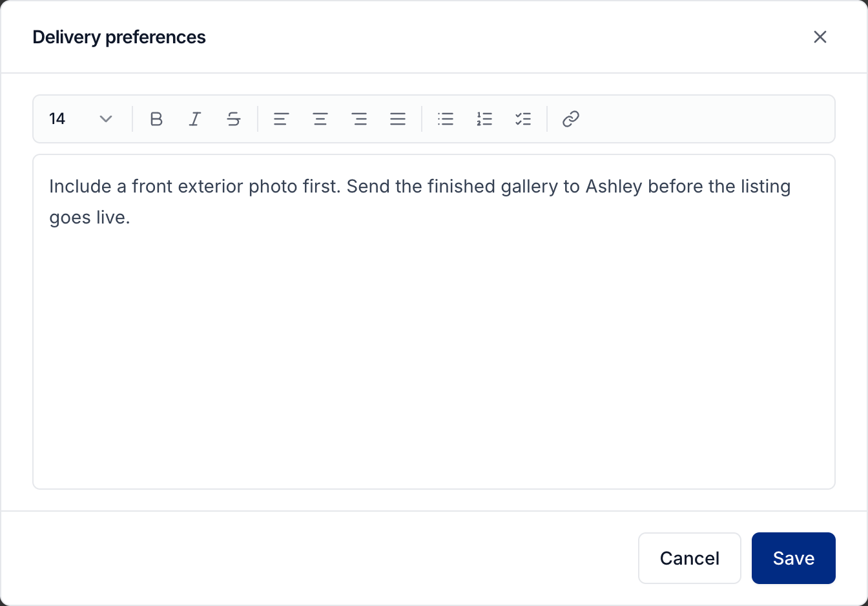Center align the text
868x606 pixels.
coord(320,119)
